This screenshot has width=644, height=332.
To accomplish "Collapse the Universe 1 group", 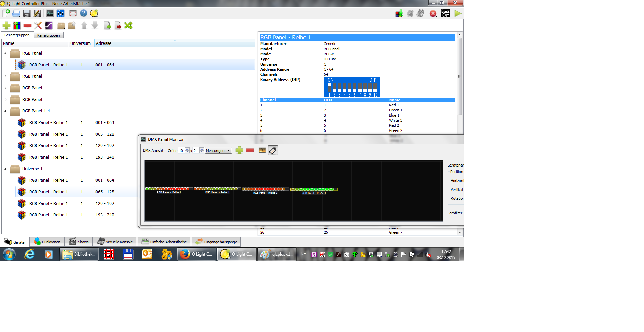I will pyautogui.click(x=5, y=169).
